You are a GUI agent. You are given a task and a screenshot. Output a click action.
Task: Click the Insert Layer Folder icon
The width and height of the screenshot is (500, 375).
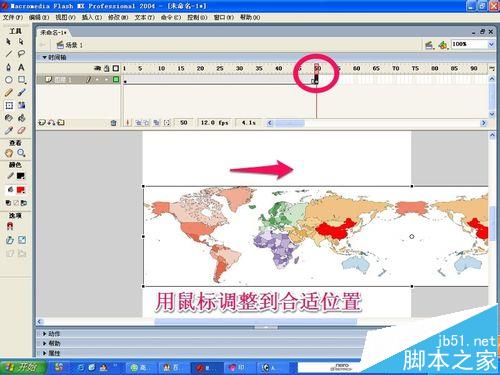(61, 123)
